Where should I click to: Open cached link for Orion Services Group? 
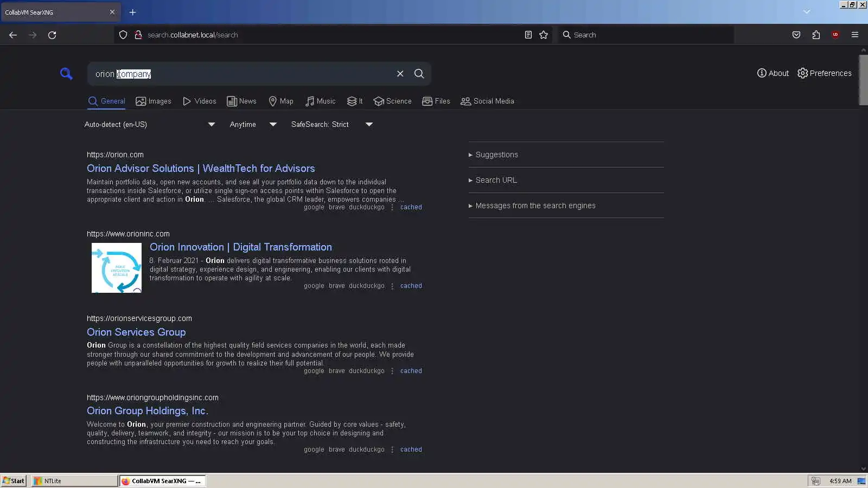pyautogui.click(x=411, y=371)
